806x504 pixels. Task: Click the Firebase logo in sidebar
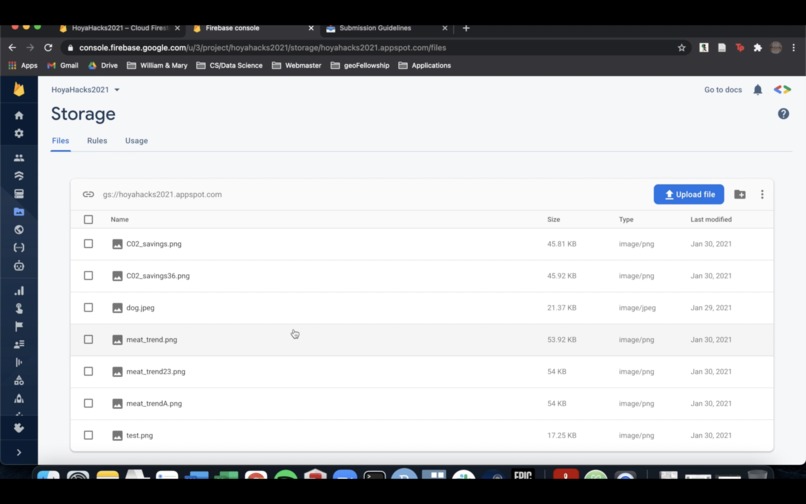(19, 89)
